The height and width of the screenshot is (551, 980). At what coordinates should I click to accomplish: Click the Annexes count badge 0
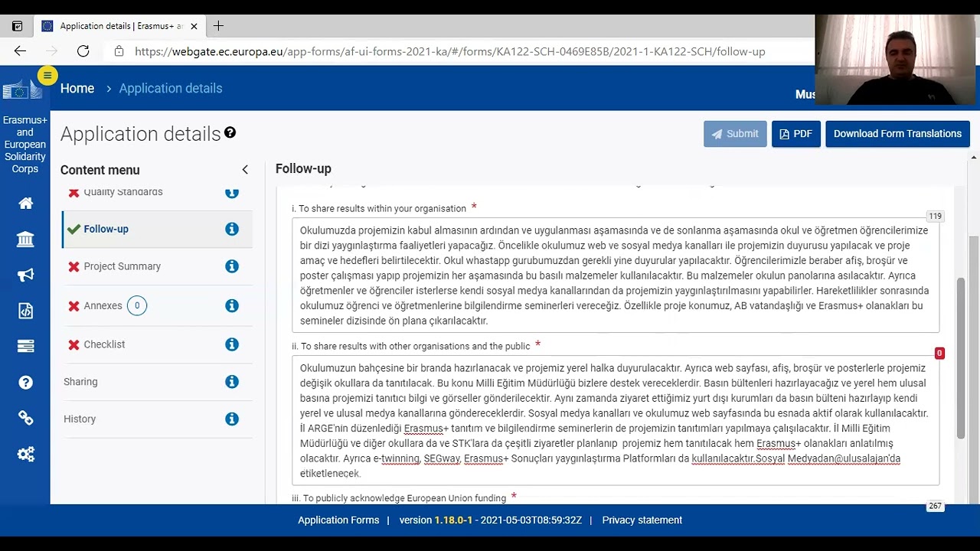[137, 305]
